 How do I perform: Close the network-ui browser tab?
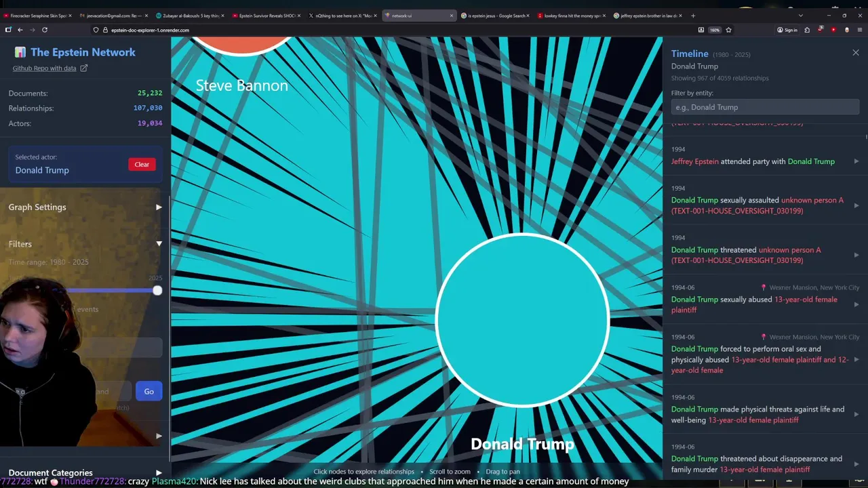pyautogui.click(x=451, y=16)
